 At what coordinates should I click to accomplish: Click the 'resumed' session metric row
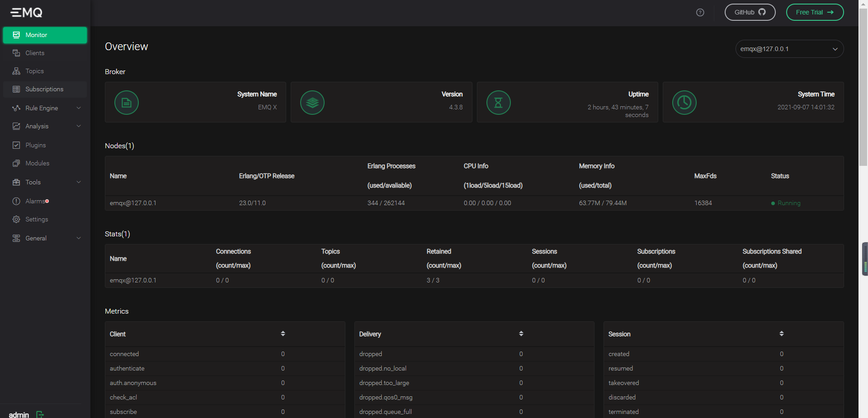tap(724, 368)
